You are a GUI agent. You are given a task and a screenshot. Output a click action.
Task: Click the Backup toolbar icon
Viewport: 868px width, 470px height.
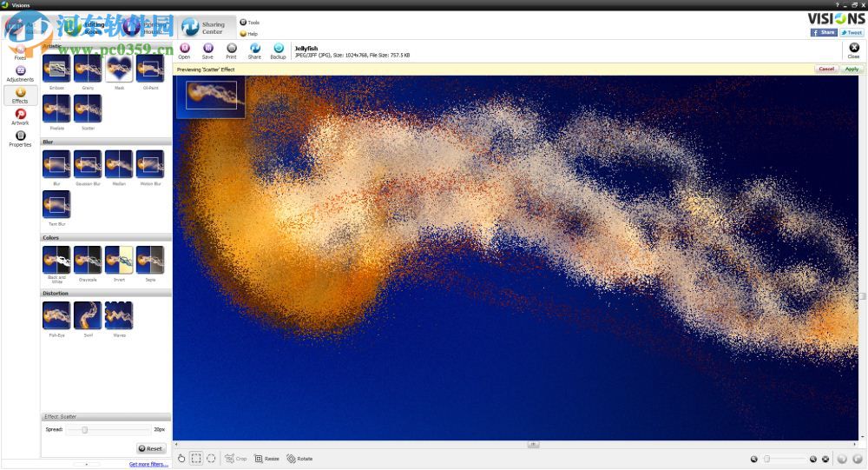[x=278, y=51]
